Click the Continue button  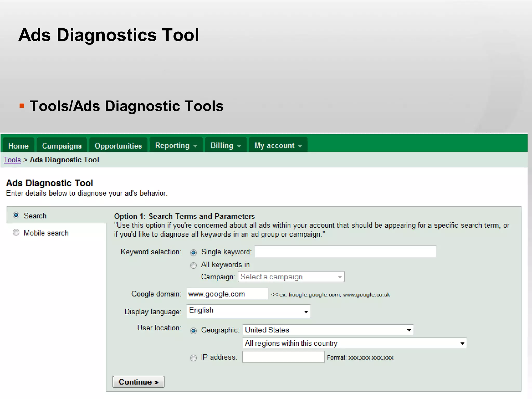click(x=138, y=382)
